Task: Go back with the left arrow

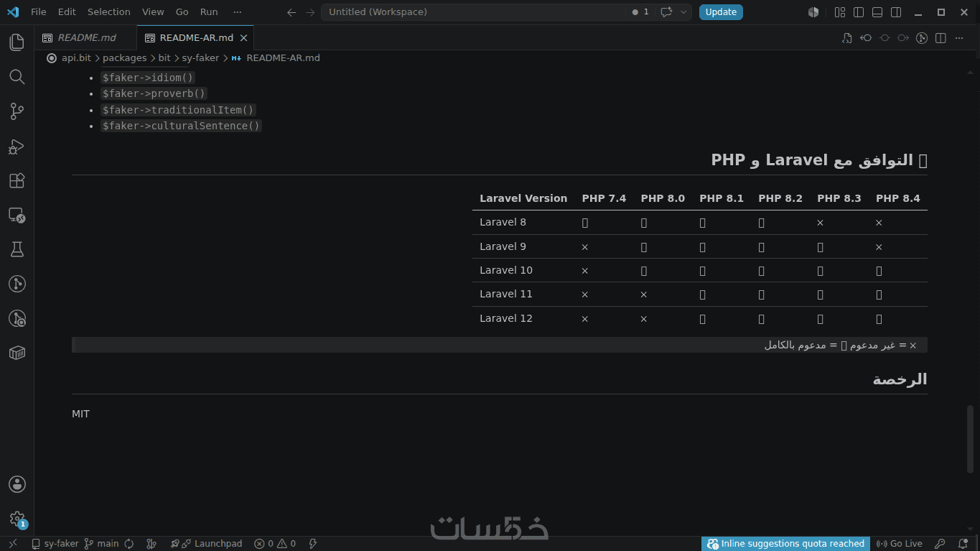Action: [x=291, y=12]
